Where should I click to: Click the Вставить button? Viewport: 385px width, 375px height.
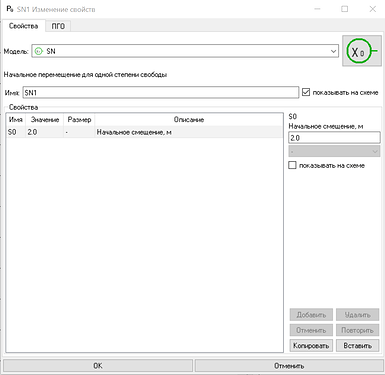[358, 346]
